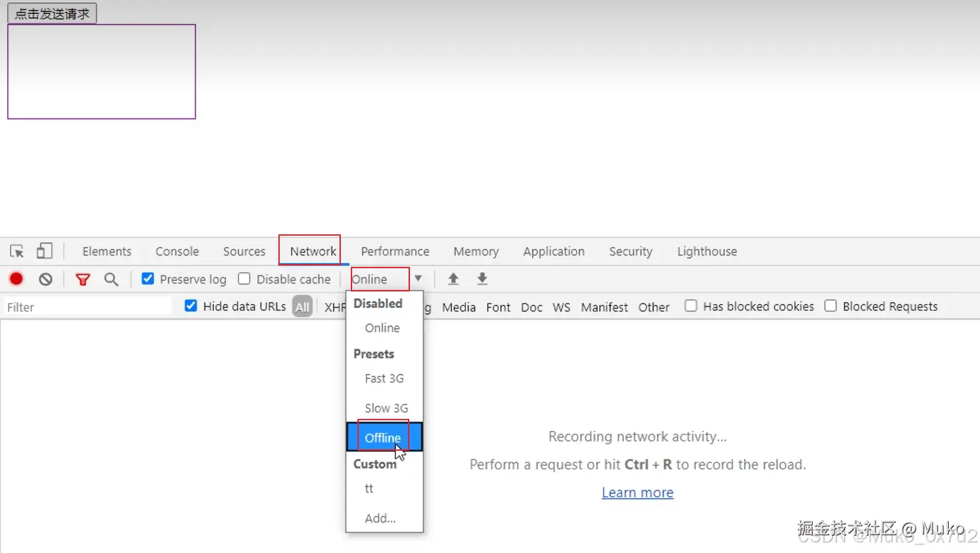Filter requests by XHR type
Image resolution: width=980 pixels, height=553 pixels.
[335, 307]
